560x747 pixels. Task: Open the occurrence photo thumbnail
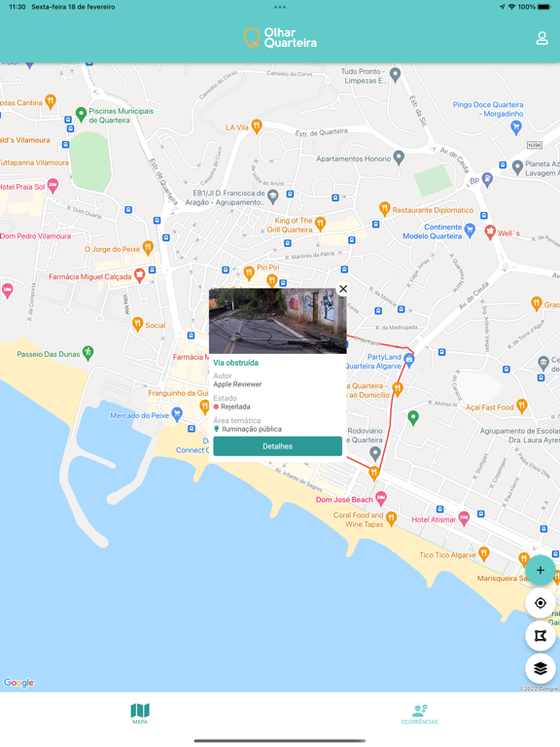pos(278,321)
